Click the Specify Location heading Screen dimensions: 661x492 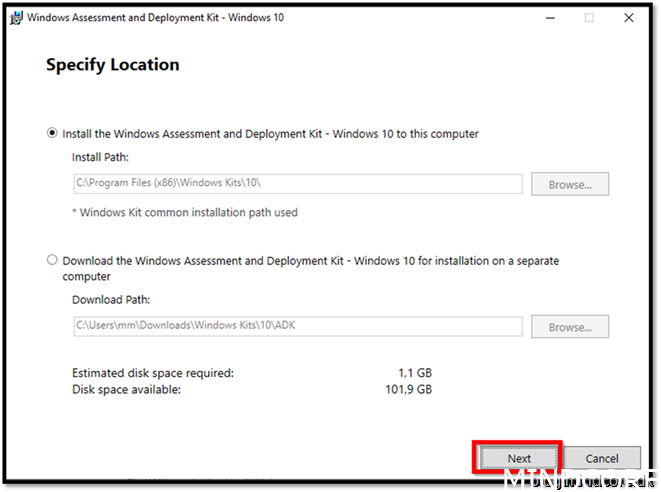(x=113, y=65)
